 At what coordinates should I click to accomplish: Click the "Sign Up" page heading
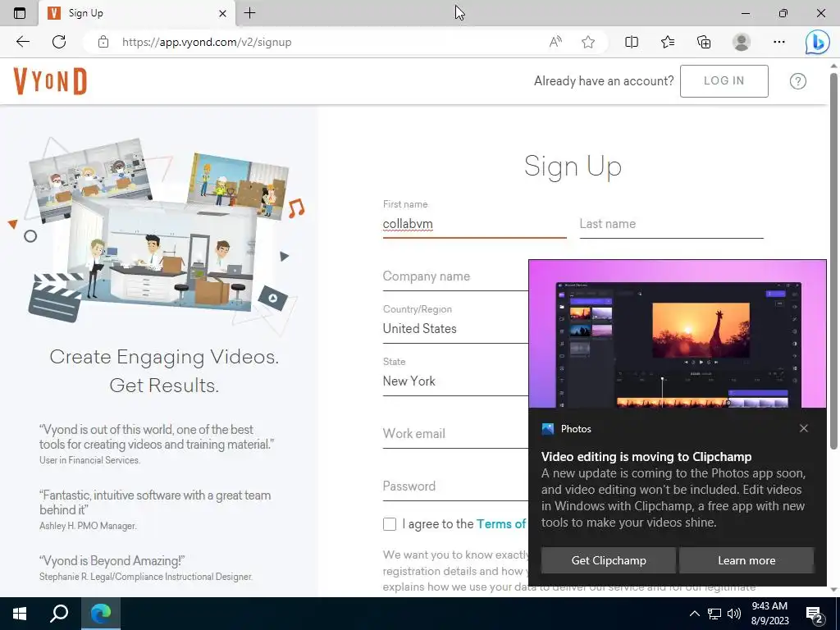(573, 166)
